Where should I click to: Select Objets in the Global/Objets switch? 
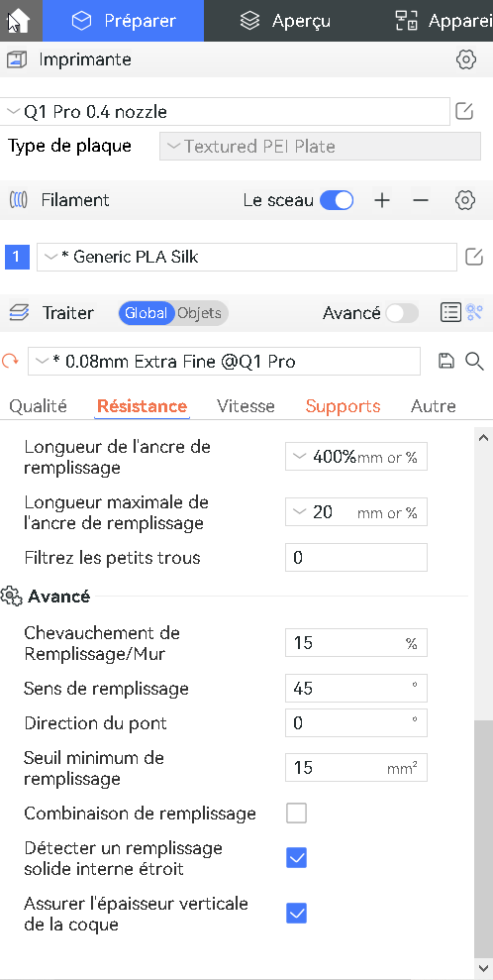(x=199, y=313)
